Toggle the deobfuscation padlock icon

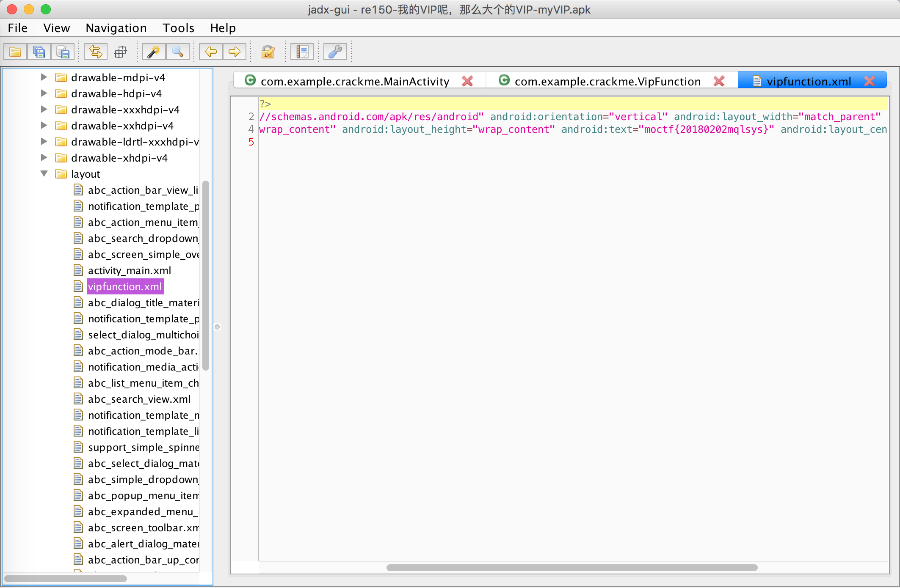(x=268, y=52)
